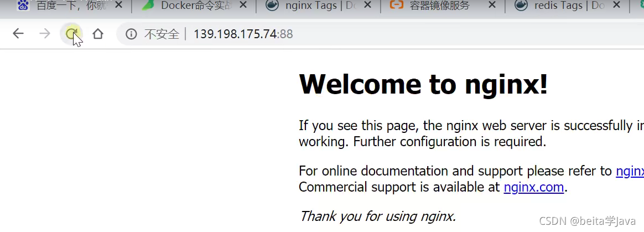Click the 'Thank you for using nginx.' text
This screenshot has width=644, height=232.
click(x=378, y=216)
